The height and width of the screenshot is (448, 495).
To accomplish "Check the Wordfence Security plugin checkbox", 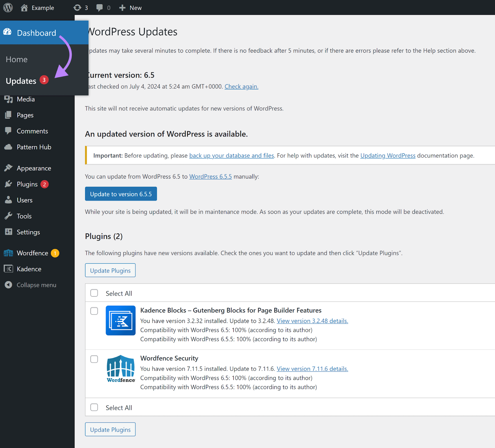I will 94,359.
